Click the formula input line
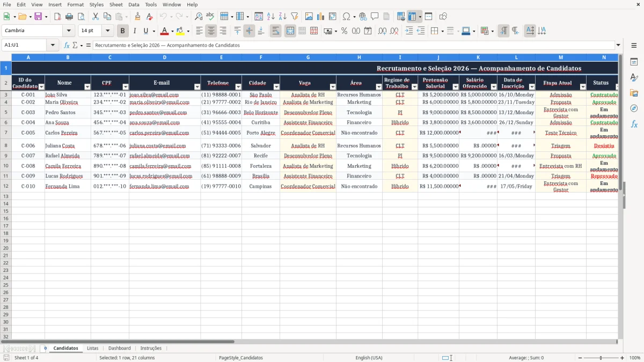Image resolution: width=644 pixels, height=362 pixels. click(353, 46)
